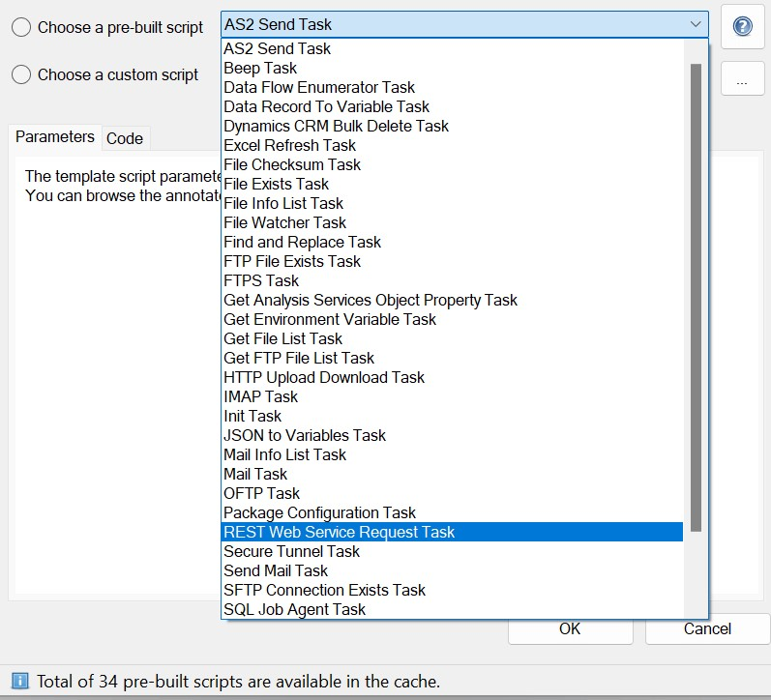Select Mail Task entry
Image resolution: width=771 pixels, height=700 pixels.
tap(452, 474)
